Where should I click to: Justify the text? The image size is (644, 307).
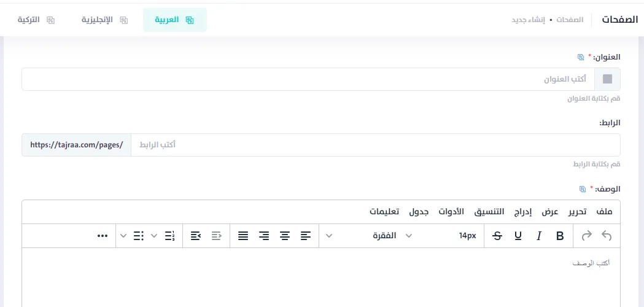pyautogui.click(x=243, y=236)
